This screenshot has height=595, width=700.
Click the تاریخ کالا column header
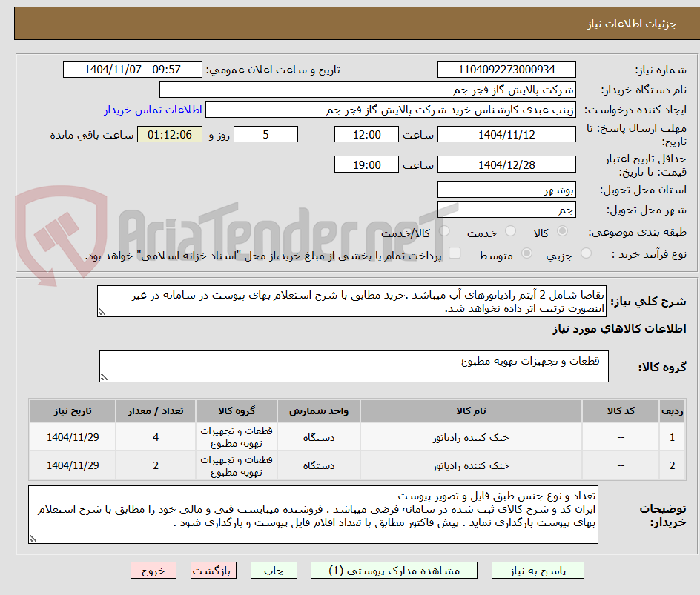coord(73,410)
